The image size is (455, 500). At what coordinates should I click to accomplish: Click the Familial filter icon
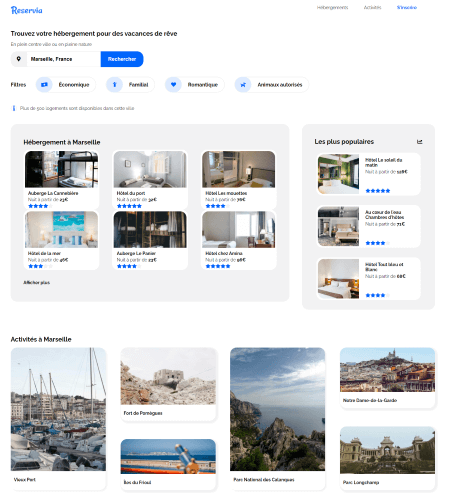tap(114, 85)
